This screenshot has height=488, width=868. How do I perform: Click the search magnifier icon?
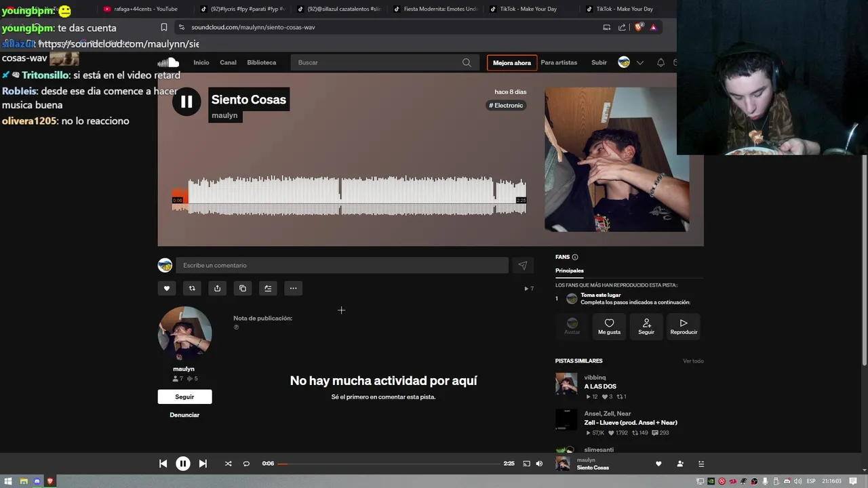point(467,62)
